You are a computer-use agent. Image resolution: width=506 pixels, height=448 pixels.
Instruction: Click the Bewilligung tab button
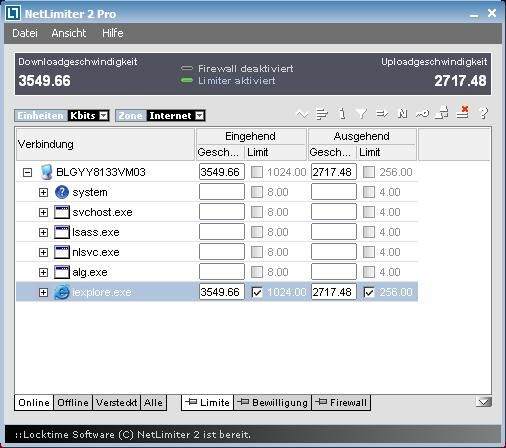coord(273,402)
